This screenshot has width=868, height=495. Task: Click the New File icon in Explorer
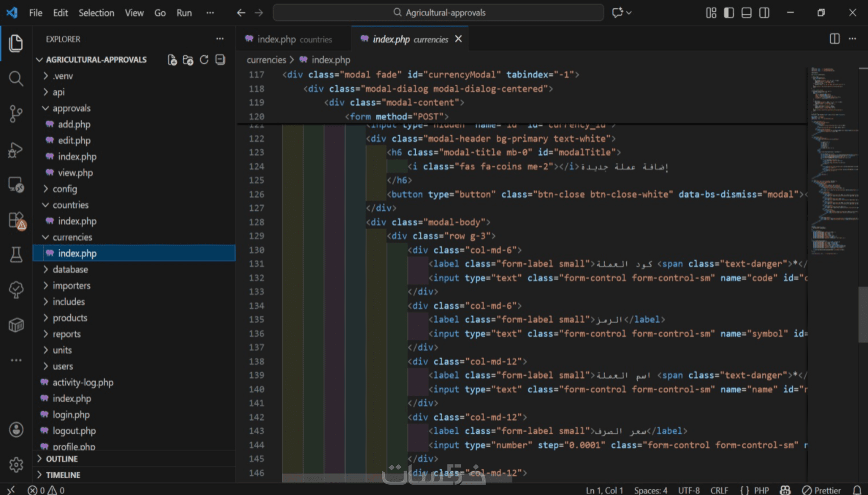click(172, 60)
